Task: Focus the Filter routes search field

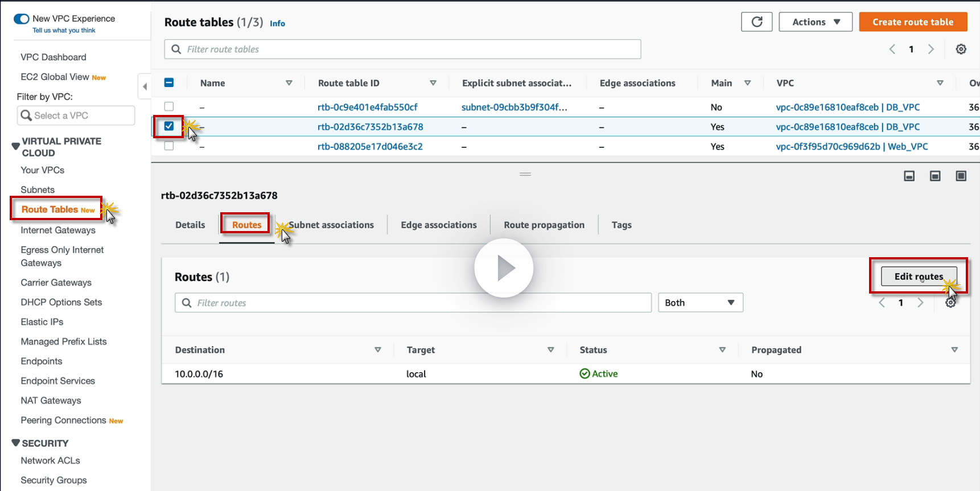Action: (x=413, y=303)
